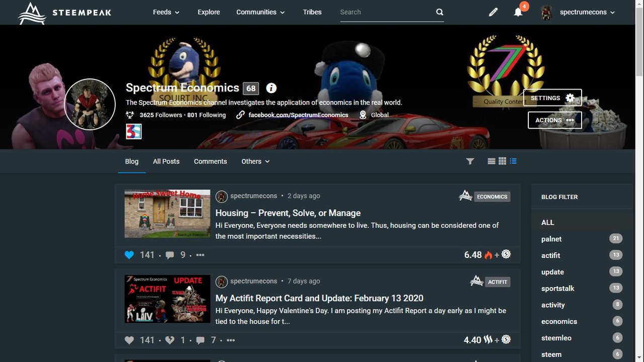Expand the Feeds dropdown

166,12
